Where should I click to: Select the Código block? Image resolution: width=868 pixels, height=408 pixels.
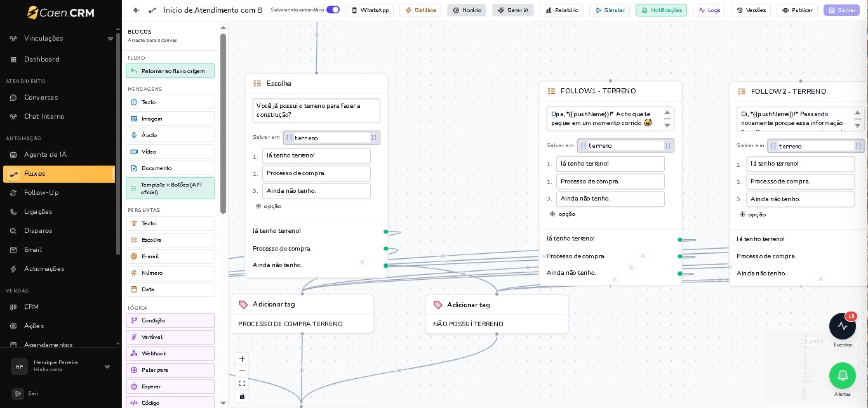click(170, 402)
